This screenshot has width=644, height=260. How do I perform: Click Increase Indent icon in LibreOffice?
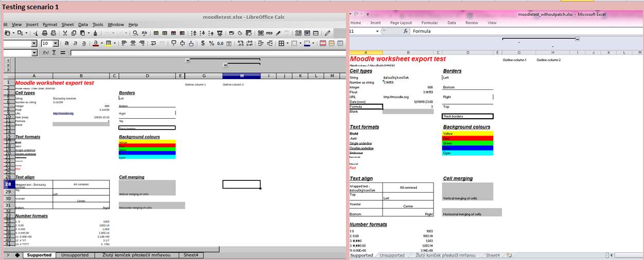[261, 43]
